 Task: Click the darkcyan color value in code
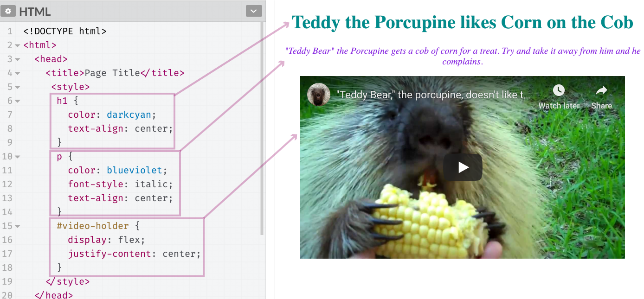129,115
